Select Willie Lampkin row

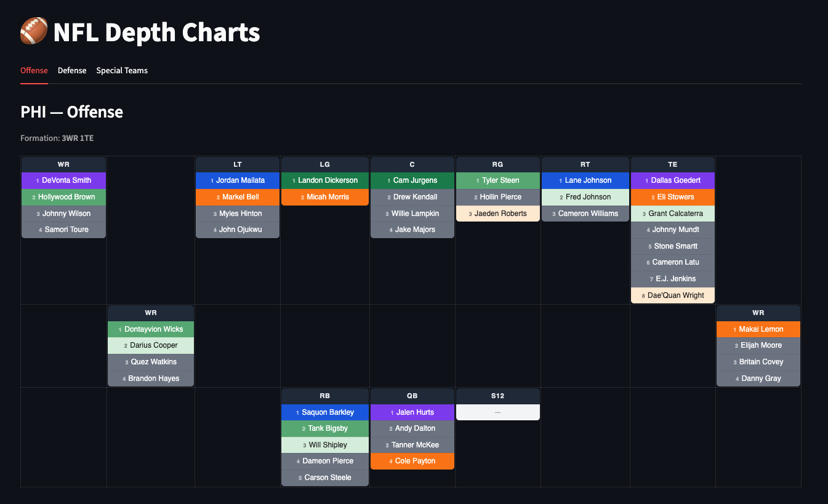tap(412, 214)
